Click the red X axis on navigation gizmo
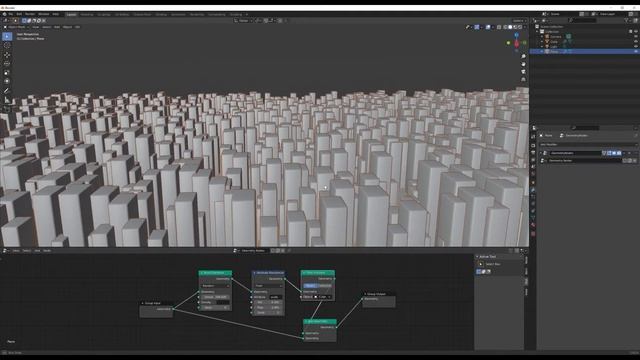 pyautogui.click(x=517, y=43)
